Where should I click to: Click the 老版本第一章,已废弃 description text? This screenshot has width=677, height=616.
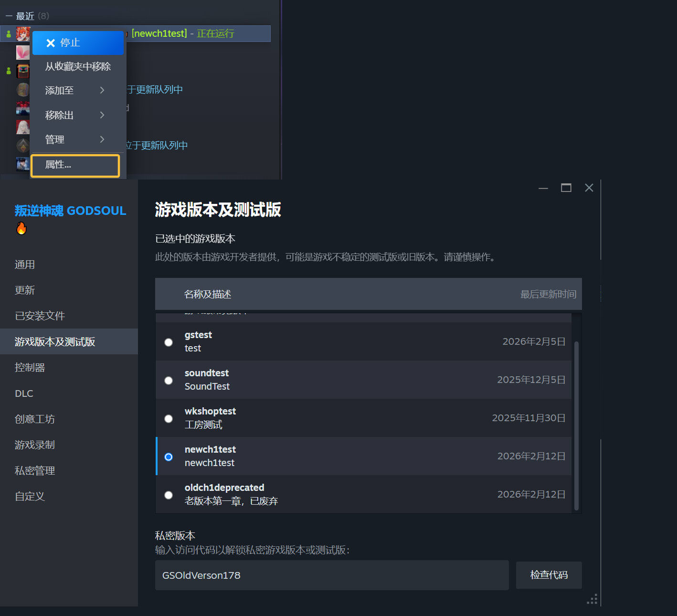tap(232, 501)
